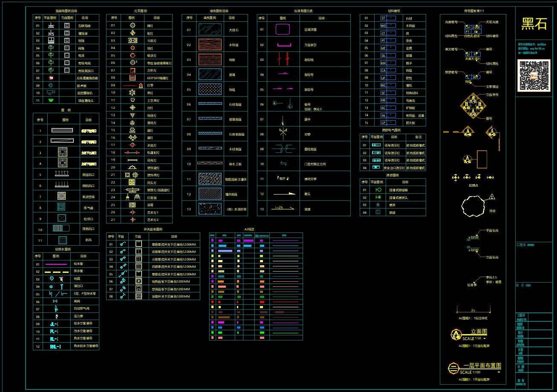Select the 地毯 carpet crosshatch swatch
Viewport: 557px width, 392px height.
tap(210, 89)
